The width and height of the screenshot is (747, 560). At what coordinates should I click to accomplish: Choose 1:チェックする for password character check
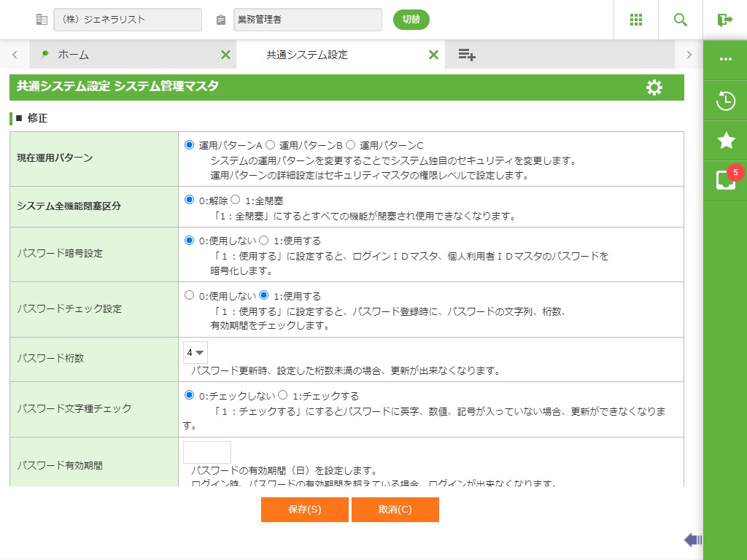[x=283, y=396]
